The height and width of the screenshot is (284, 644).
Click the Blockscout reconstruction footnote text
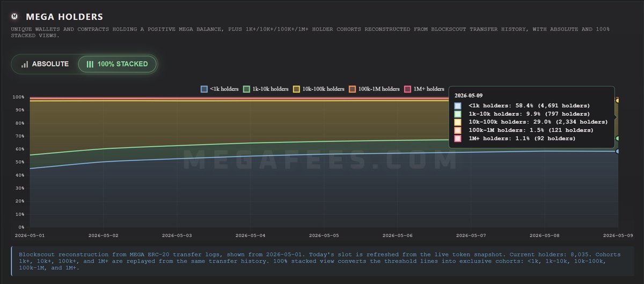point(320,261)
